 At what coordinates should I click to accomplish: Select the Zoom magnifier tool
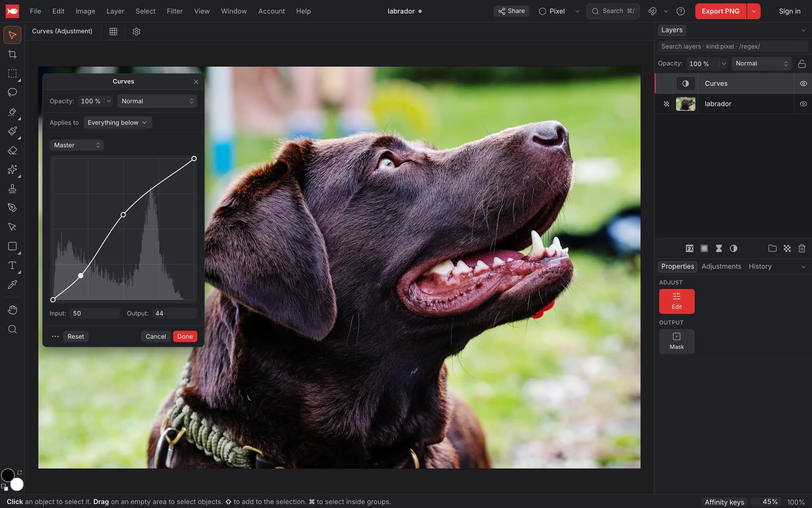click(12, 329)
